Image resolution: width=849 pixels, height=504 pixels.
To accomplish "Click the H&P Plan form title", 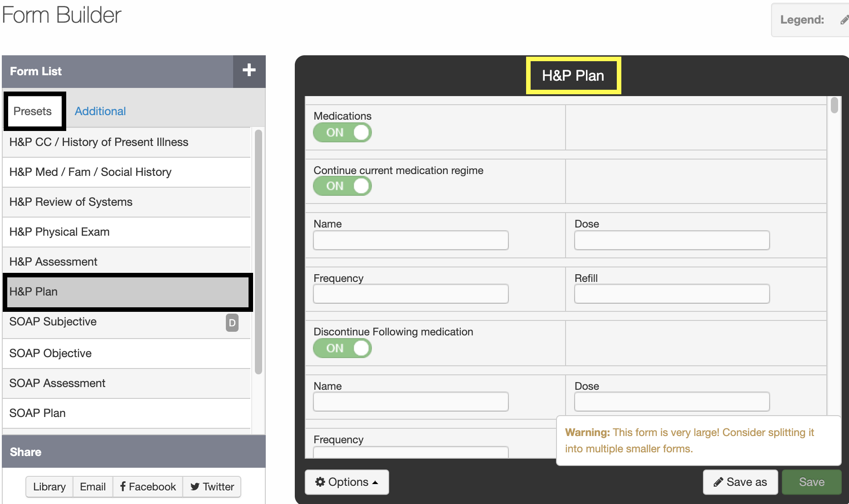I will [573, 76].
